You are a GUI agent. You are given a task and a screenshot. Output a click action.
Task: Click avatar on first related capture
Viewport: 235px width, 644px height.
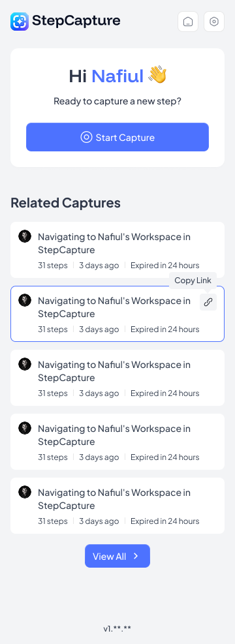pyautogui.click(x=25, y=236)
